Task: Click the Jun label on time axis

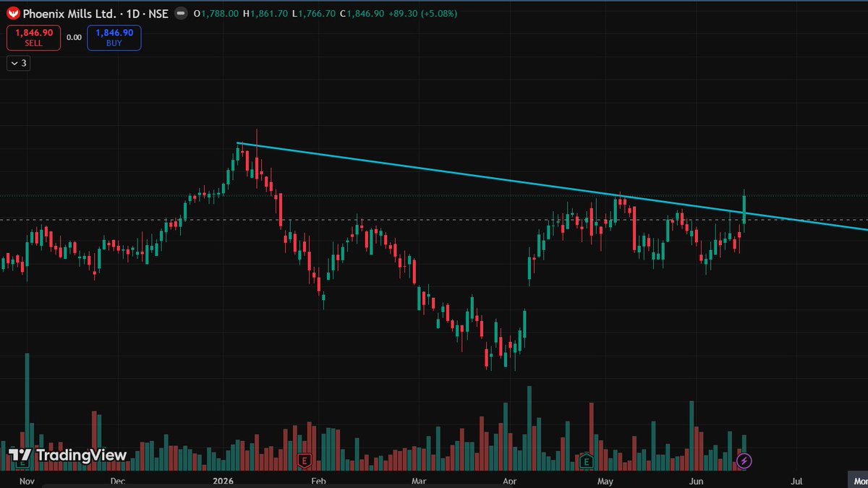Action: pos(697,481)
